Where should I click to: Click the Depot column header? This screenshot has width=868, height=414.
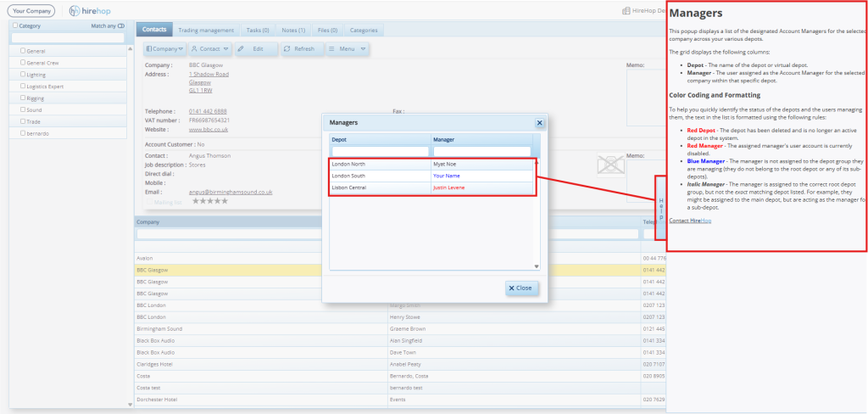pos(381,140)
